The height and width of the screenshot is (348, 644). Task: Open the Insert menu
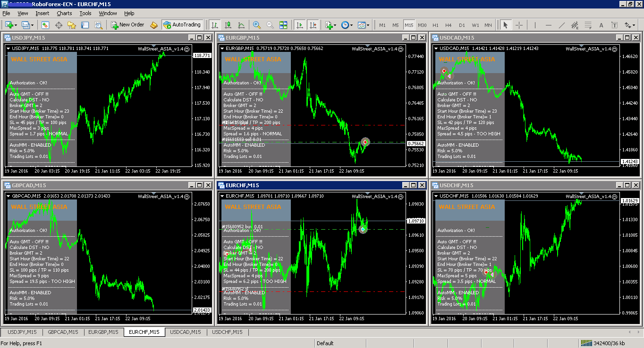[x=42, y=13]
